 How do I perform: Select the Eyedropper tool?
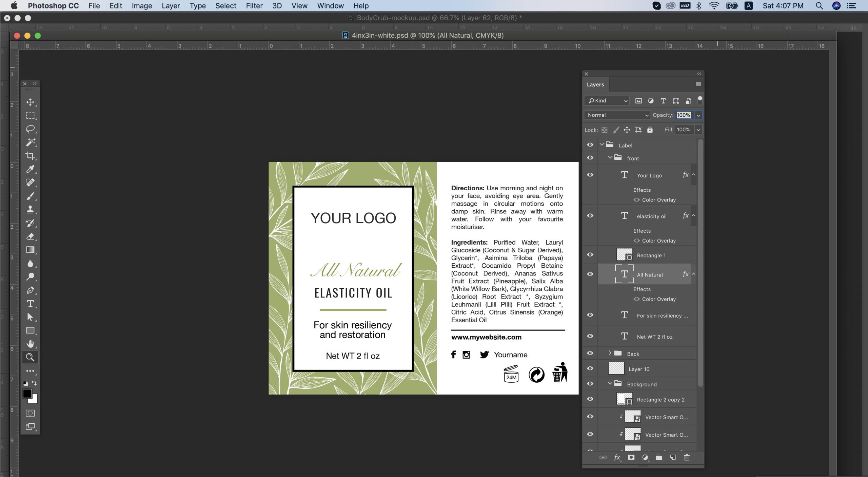(30, 169)
